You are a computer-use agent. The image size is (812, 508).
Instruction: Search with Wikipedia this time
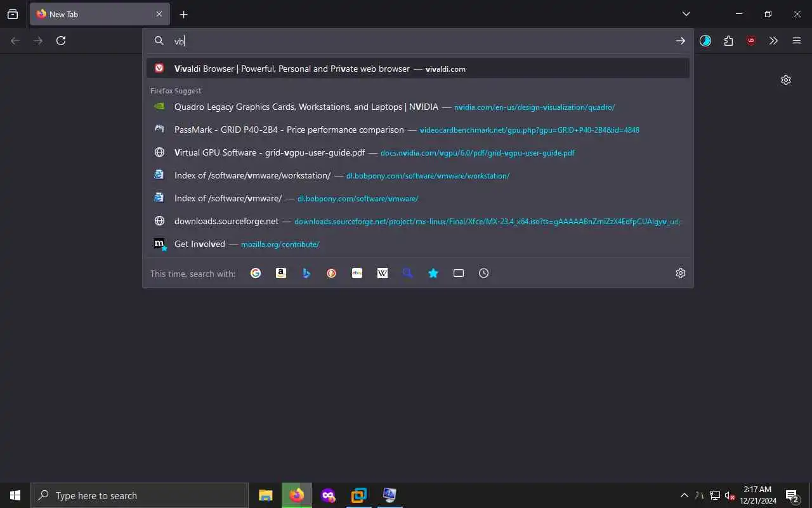pos(383,273)
